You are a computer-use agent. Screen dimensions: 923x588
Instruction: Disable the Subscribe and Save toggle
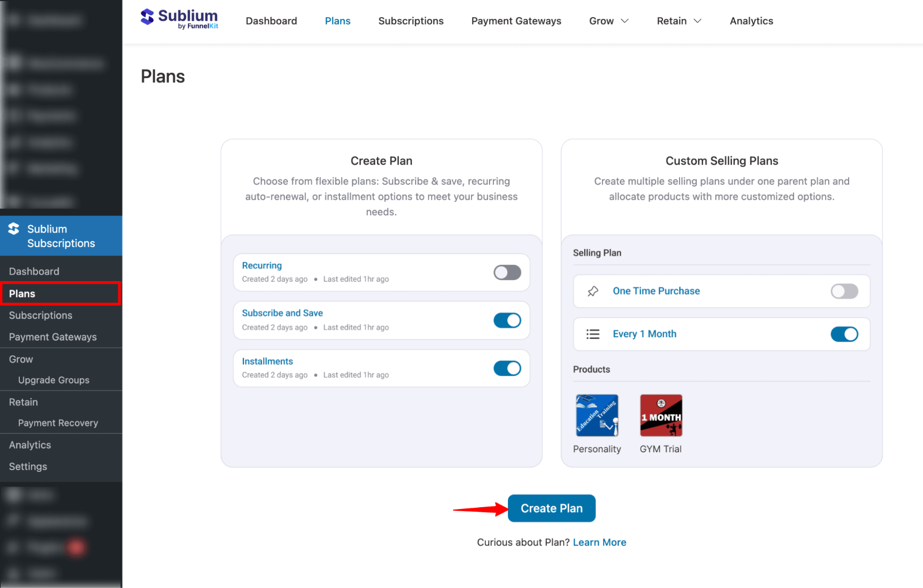(x=507, y=320)
